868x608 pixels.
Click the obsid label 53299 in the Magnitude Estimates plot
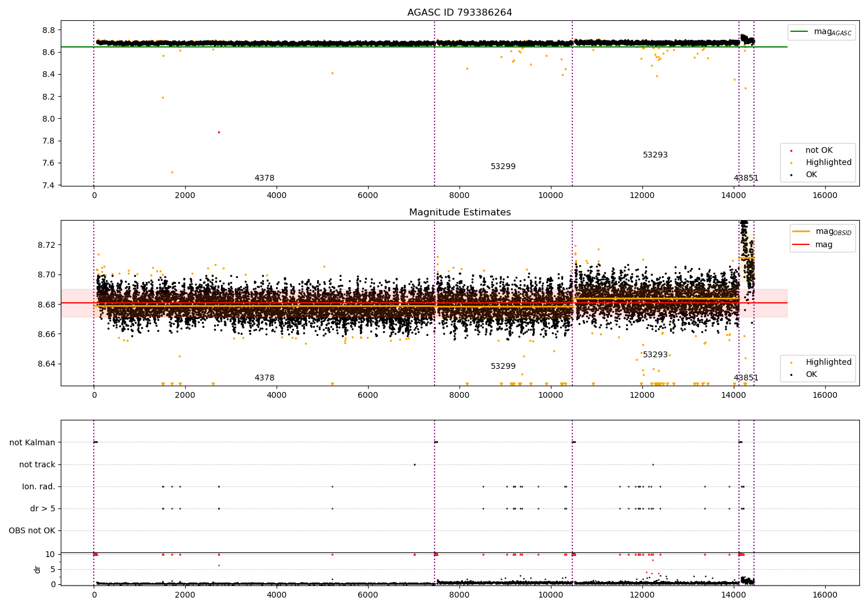[x=503, y=366]
